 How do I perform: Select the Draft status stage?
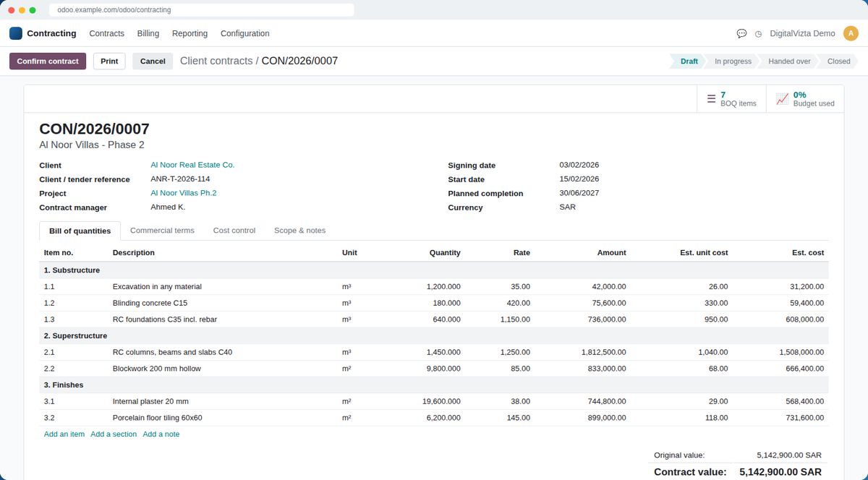[689, 61]
